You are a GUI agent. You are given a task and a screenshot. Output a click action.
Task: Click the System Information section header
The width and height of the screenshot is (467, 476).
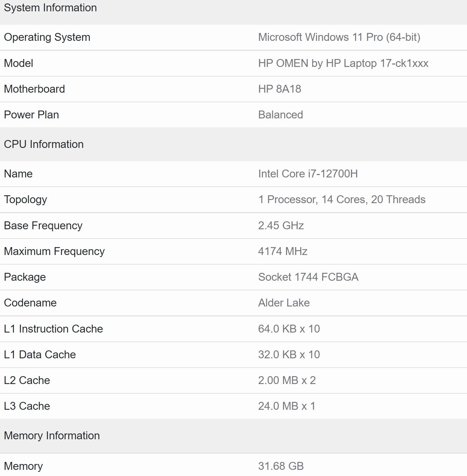50,8
